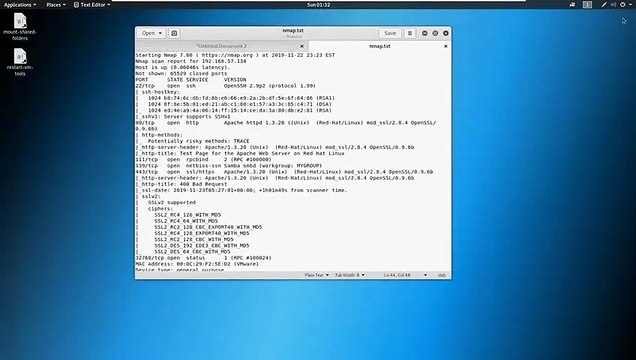Show the calendar via the Sun 01:32 clock
The width and height of the screenshot is (636, 360).
coord(318,5)
